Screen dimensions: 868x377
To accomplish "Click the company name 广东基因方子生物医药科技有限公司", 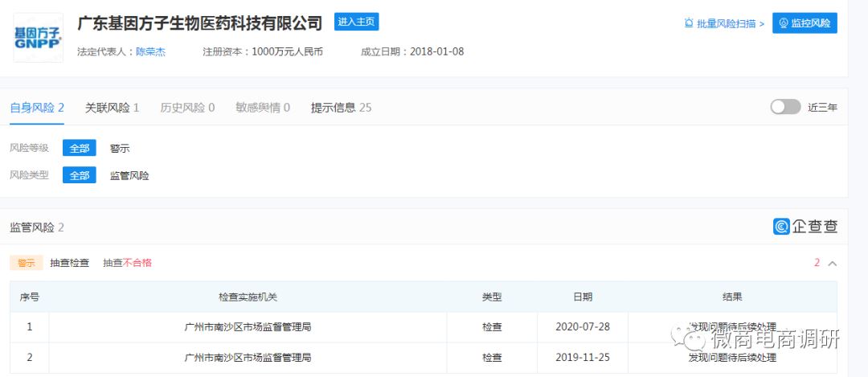I will [x=200, y=23].
